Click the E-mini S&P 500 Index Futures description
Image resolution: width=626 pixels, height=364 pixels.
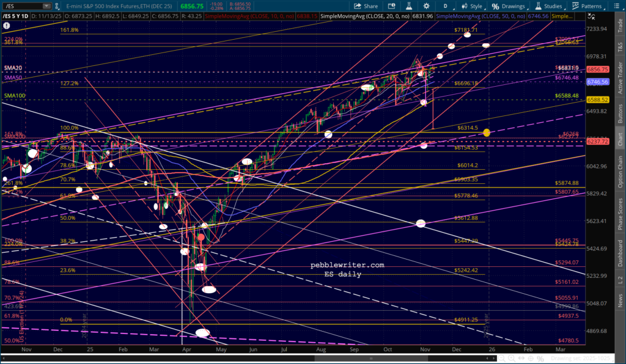pos(119,6)
